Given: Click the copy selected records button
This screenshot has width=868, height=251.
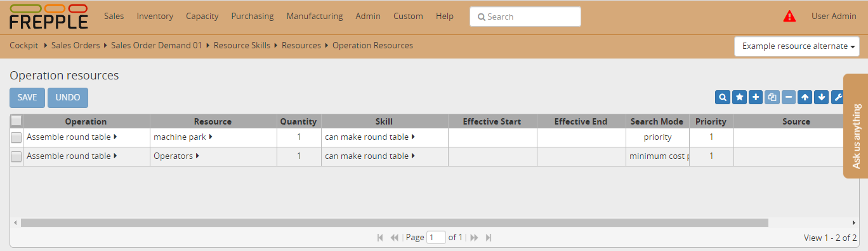Looking at the screenshot, I should [772, 97].
